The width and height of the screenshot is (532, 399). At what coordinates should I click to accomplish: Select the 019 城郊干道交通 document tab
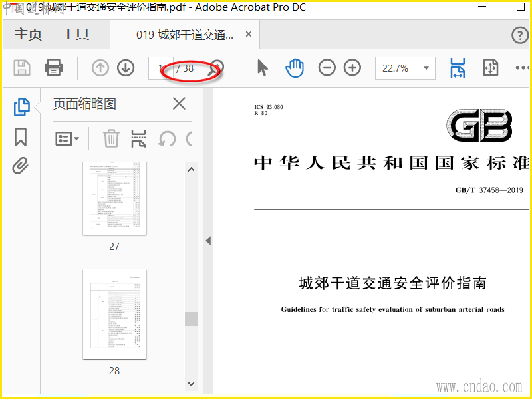click(185, 35)
